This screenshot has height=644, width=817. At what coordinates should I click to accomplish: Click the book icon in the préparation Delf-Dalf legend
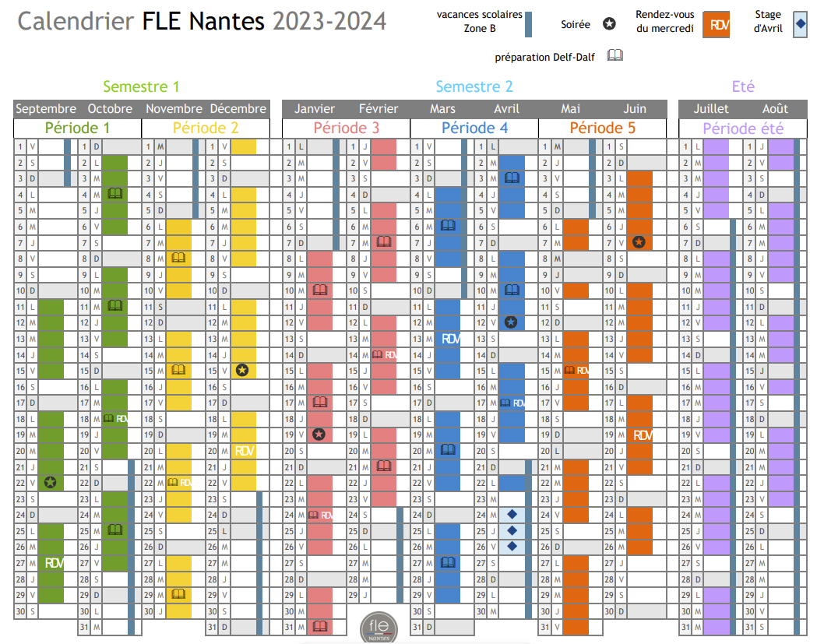click(x=615, y=55)
